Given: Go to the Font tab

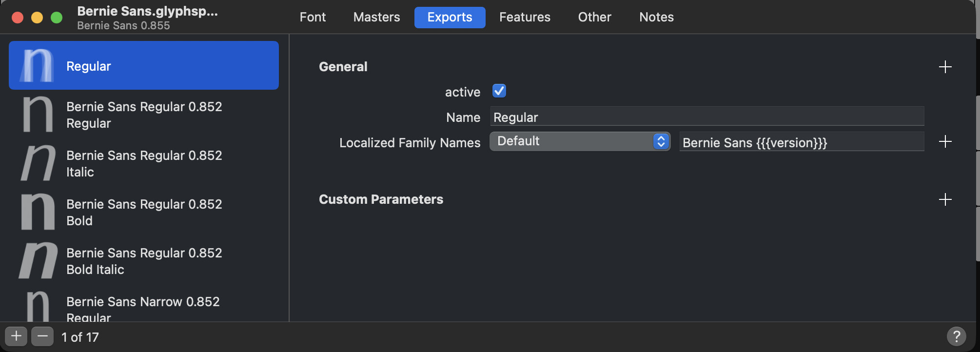Looking at the screenshot, I should (x=313, y=18).
